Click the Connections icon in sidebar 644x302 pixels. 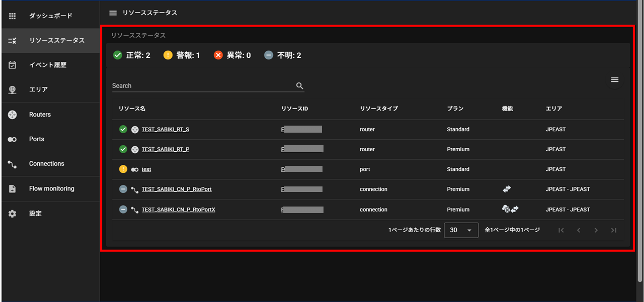[x=13, y=164]
